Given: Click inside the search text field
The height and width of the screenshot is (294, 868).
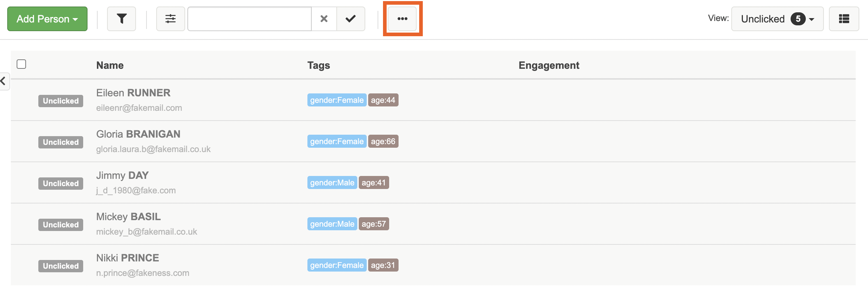Looking at the screenshot, I should [x=250, y=19].
